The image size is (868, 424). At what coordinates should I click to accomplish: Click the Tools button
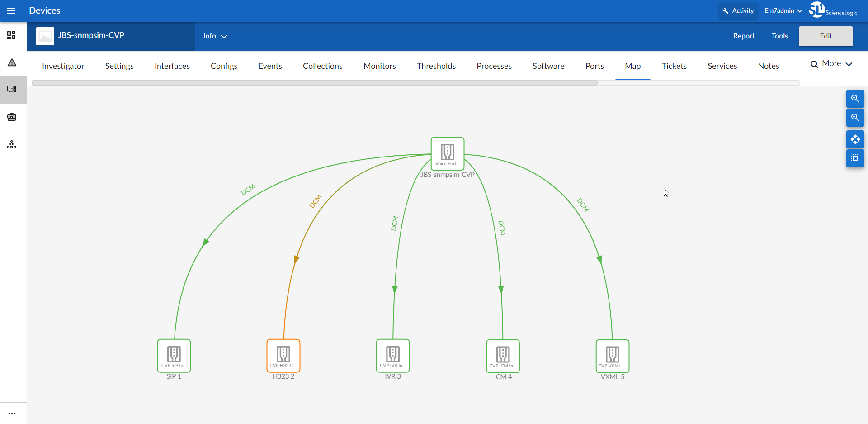[x=779, y=36]
